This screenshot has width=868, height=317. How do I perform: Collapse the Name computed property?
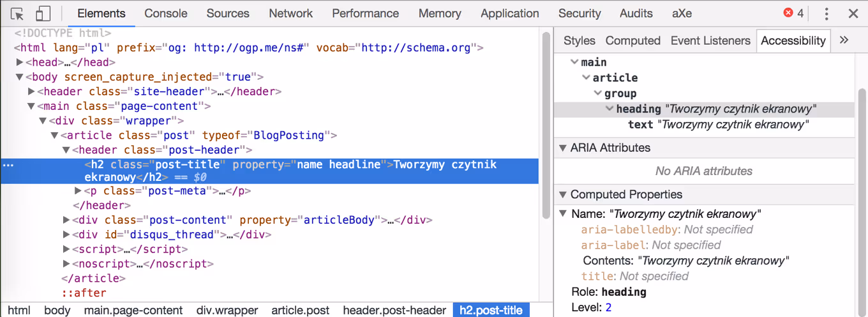[x=563, y=213]
